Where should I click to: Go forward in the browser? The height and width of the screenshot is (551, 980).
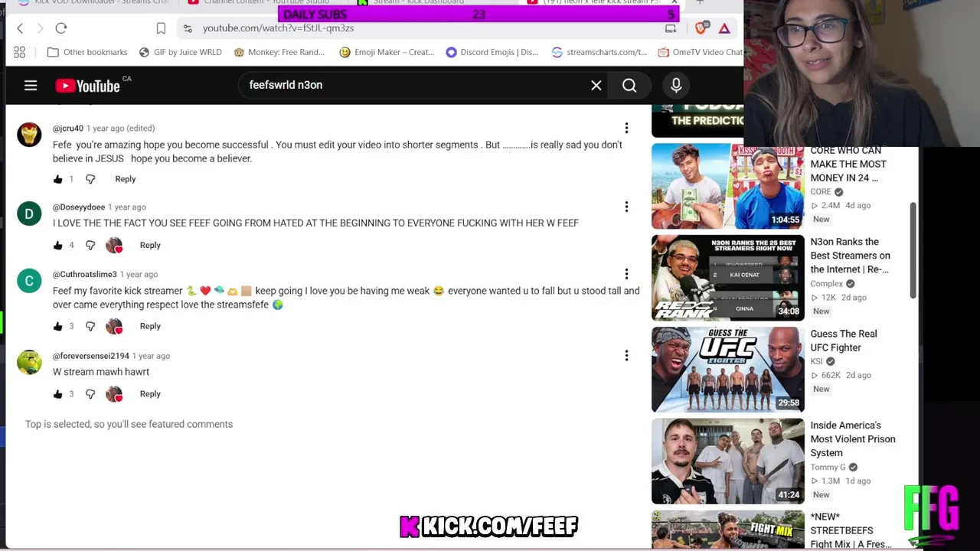pos(40,28)
